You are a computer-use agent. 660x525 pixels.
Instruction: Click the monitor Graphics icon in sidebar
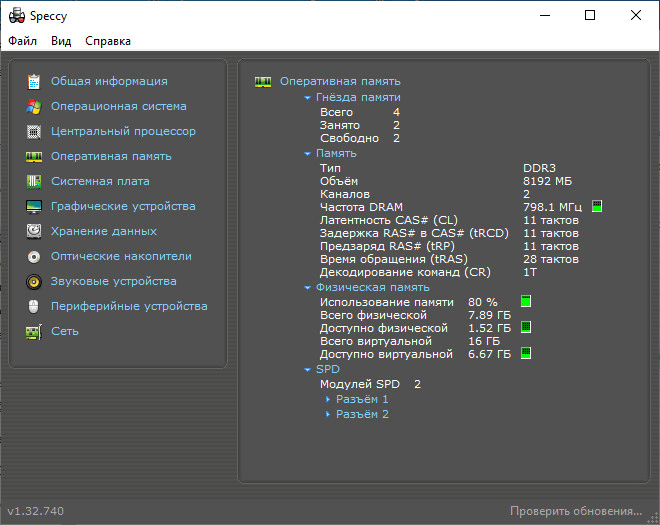(x=34, y=206)
